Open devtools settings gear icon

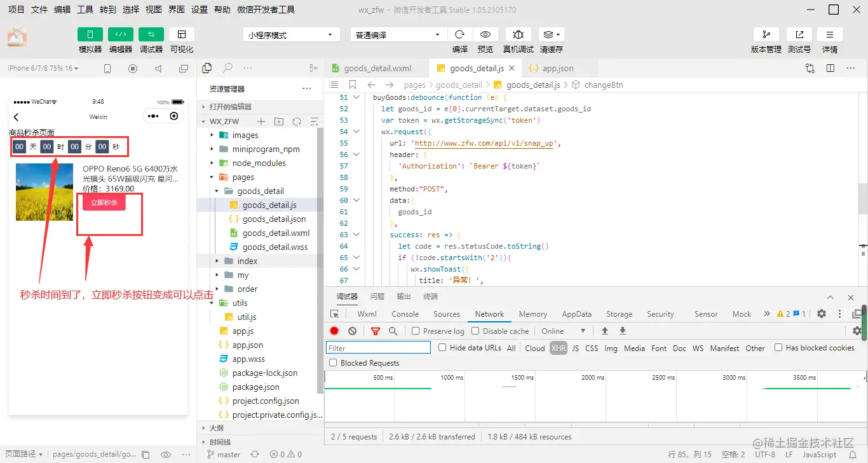coord(822,314)
